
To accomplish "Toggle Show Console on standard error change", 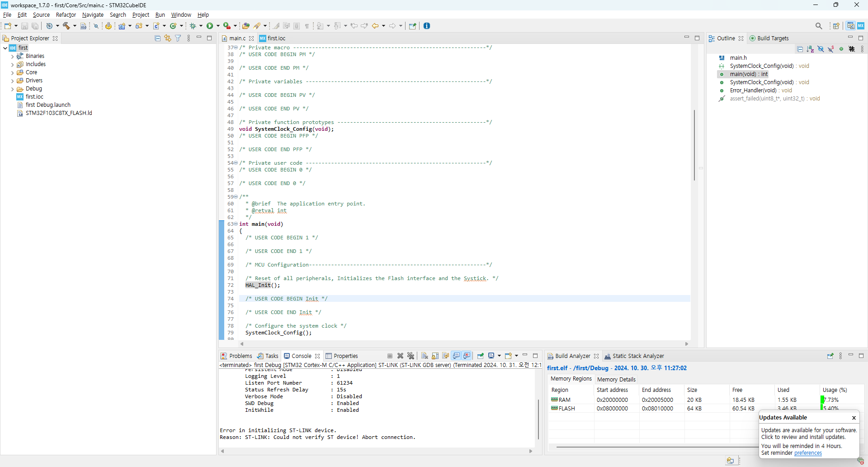I will tap(467, 356).
